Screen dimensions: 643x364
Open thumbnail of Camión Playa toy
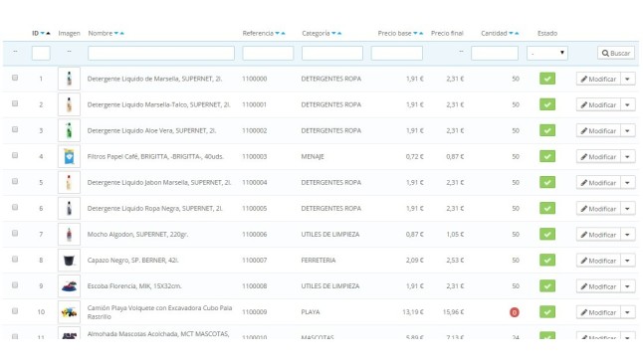pos(69,312)
